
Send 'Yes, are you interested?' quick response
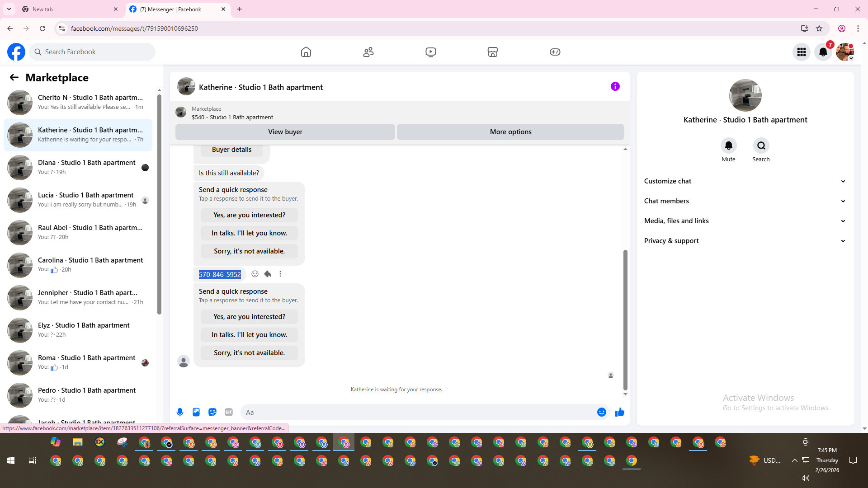click(249, 317)
